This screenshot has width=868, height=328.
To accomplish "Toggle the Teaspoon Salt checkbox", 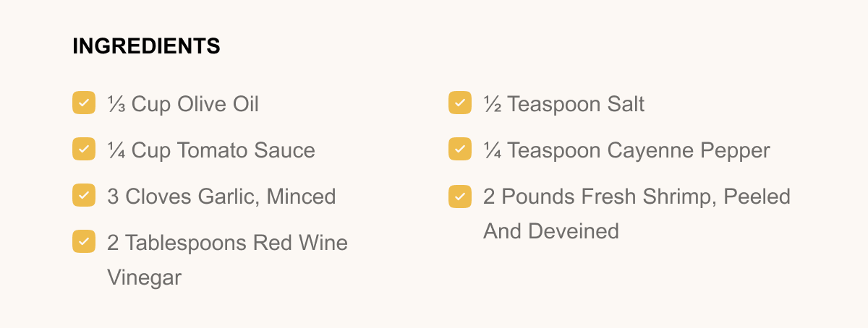I will [460, 103].
